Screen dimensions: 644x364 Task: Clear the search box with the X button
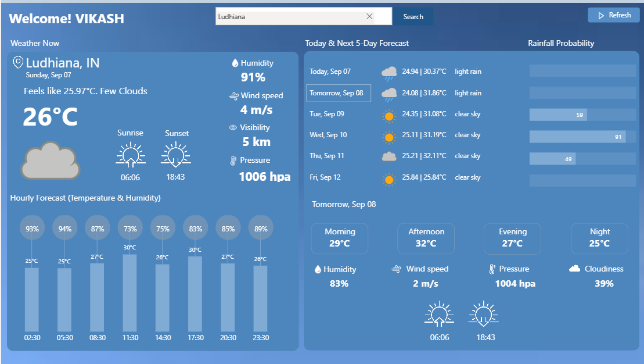(369, 16)
